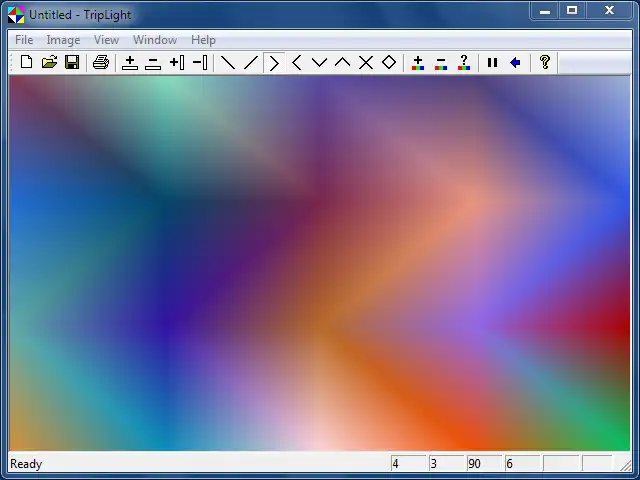Click the TripLight app icon in title bar
Viewport: 640px width, 480px height.
tap(16, 15)
